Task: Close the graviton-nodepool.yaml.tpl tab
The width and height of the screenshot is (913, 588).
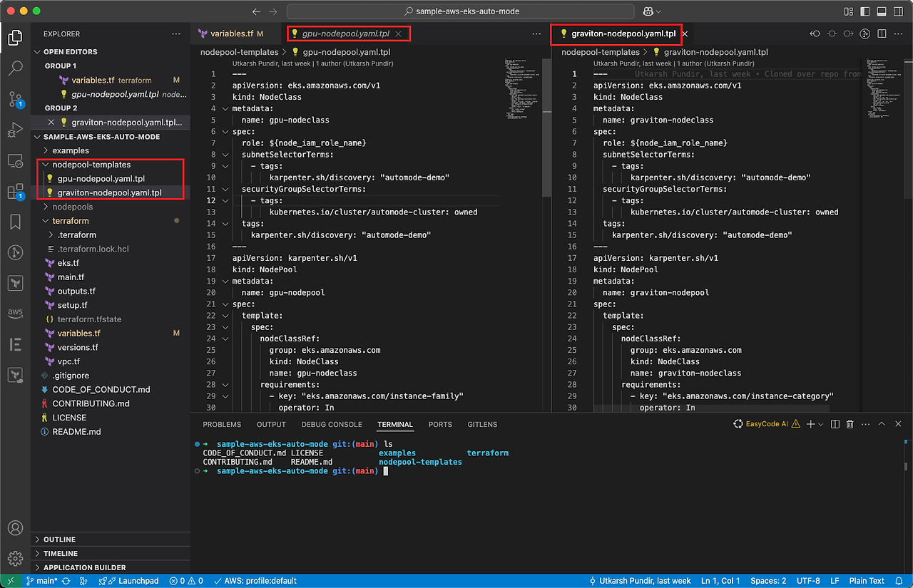Action: pos(685,33)
